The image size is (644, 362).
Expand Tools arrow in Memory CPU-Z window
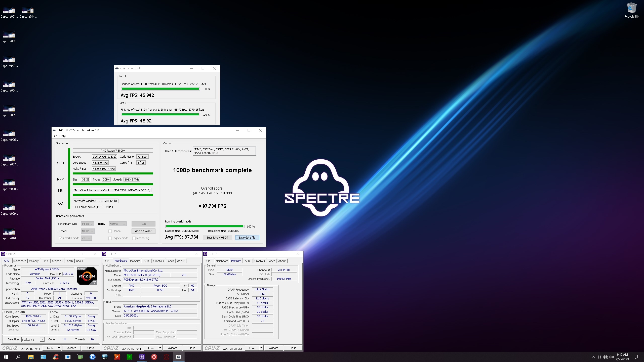click(x=261, y=348)
